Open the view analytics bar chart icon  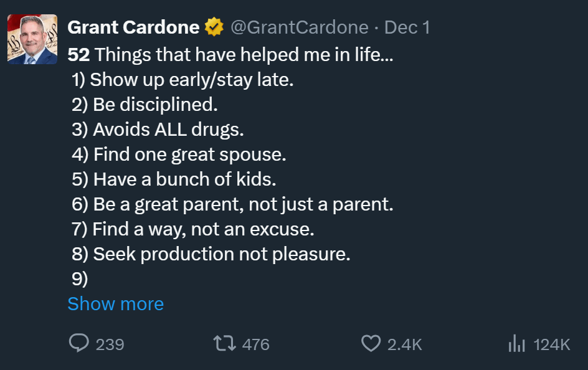(517, 344)
